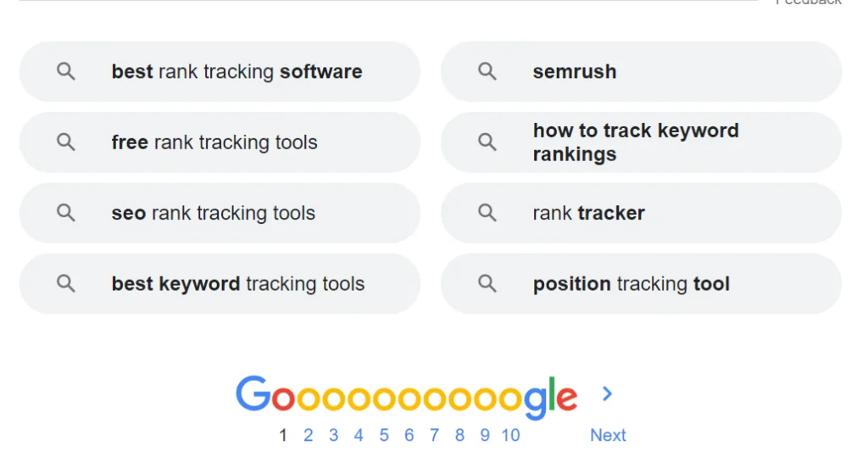Navigate to results page 10

click(510, 435)
